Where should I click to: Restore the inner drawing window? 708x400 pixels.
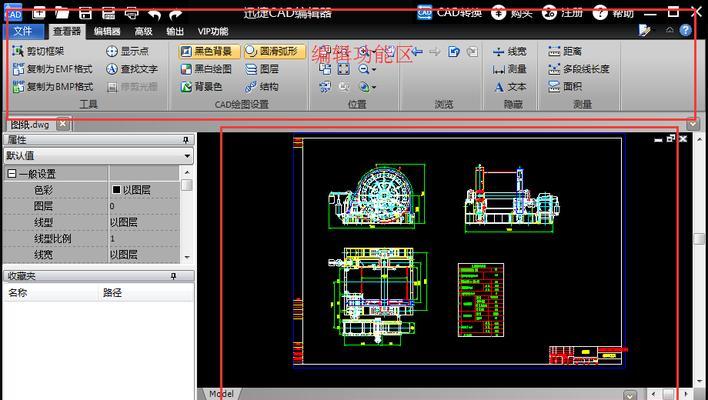point(671,139)
